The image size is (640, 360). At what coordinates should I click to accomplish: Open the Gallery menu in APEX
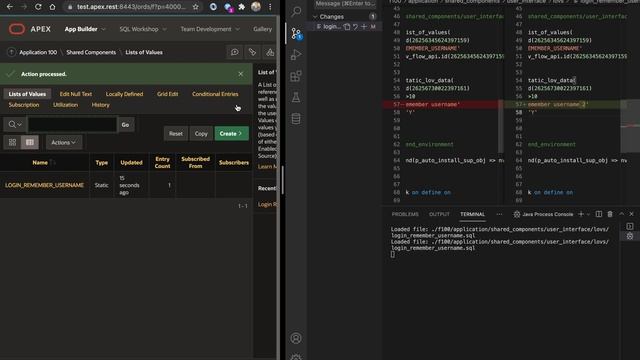[x=262, y=29]
